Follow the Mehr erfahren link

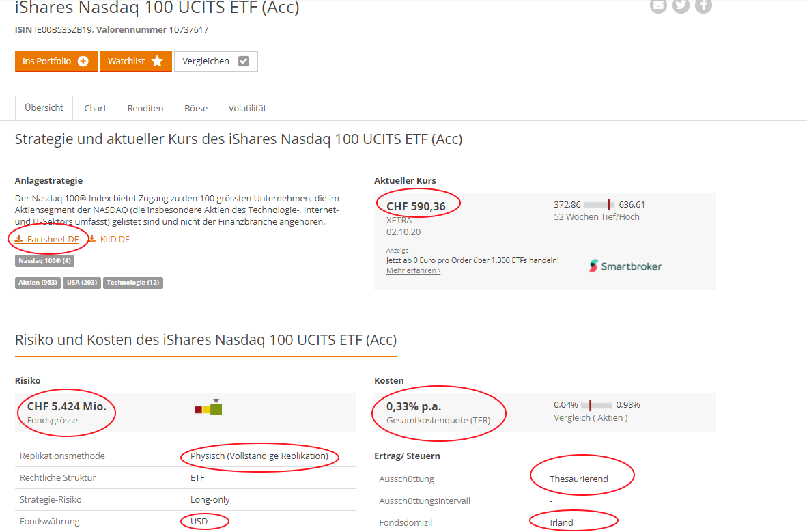point(413,270)
